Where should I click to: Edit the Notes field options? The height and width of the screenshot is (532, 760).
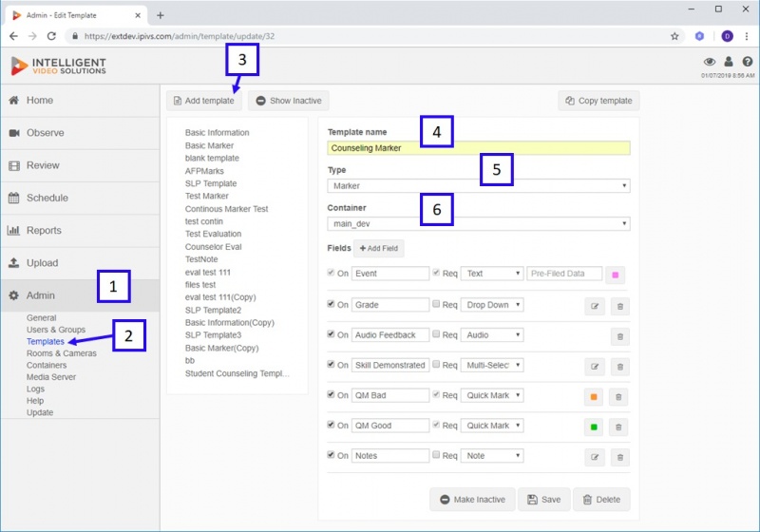point(595,457)
